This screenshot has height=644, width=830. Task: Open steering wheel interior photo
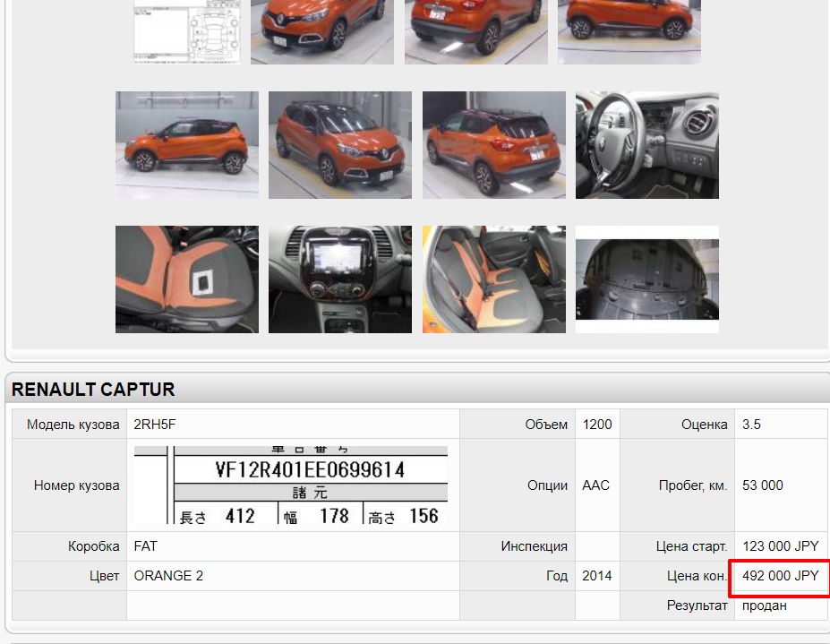click(646, 145)
